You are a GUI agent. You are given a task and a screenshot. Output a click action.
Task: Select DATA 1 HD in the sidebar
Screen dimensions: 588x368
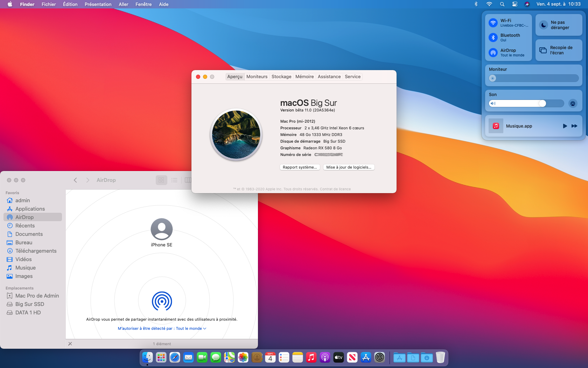pos(33,313)
